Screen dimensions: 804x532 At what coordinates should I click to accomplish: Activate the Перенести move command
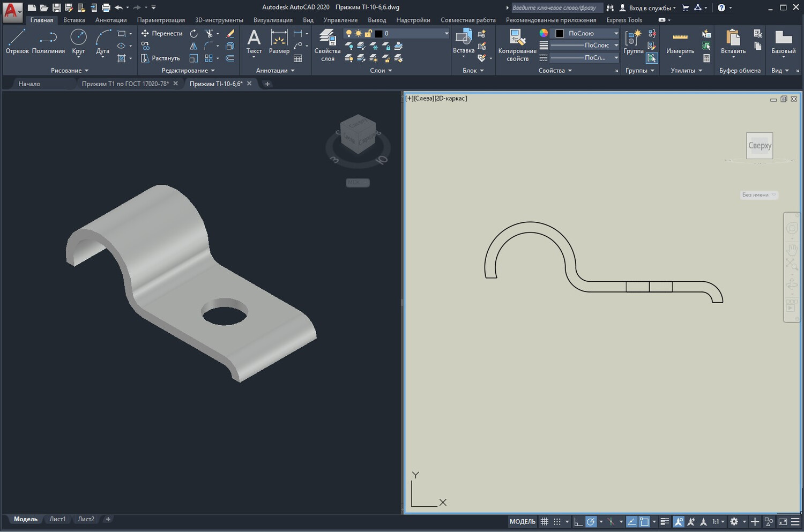[162, 33]
